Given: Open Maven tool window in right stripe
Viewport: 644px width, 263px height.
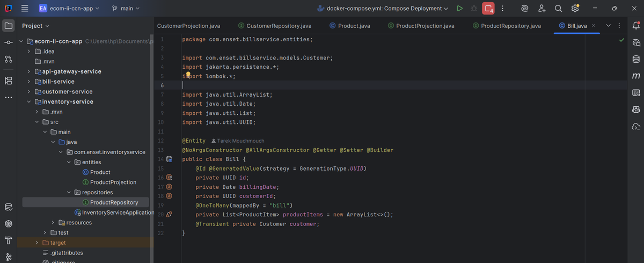Looking at the screenshot, I should (x=636, y=76).
